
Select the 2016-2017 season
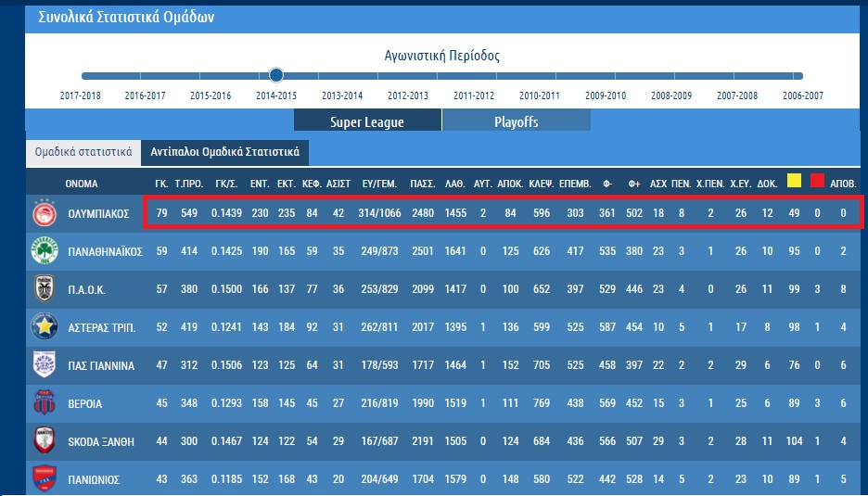tap(145, 95)
